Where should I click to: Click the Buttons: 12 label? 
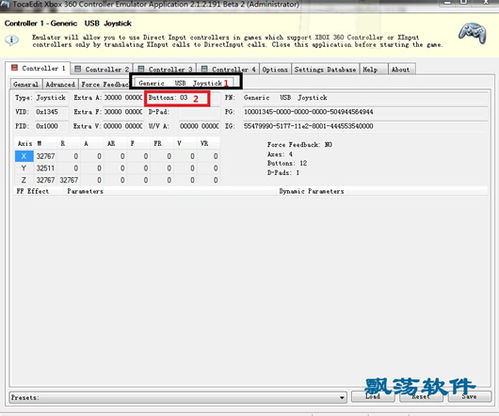pos(287,163)
